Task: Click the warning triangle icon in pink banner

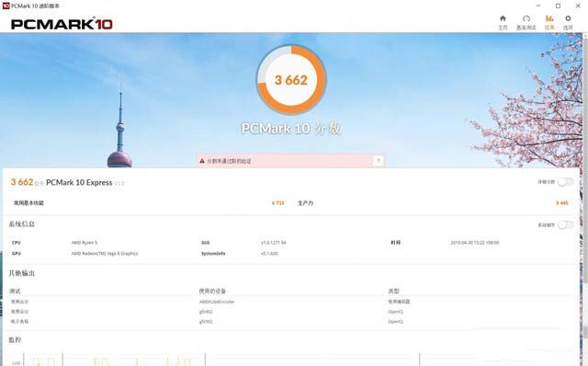Action: tap(202, 161)
